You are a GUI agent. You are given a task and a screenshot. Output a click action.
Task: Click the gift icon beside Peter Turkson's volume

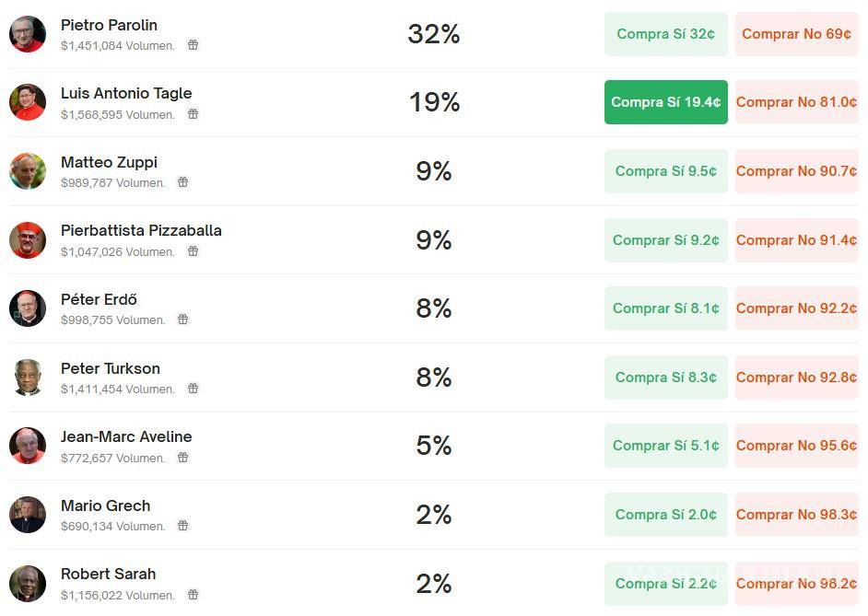(193, 389)
